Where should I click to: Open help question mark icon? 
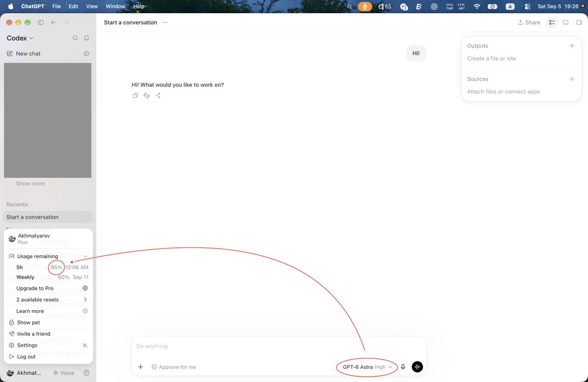coord(86,373)
